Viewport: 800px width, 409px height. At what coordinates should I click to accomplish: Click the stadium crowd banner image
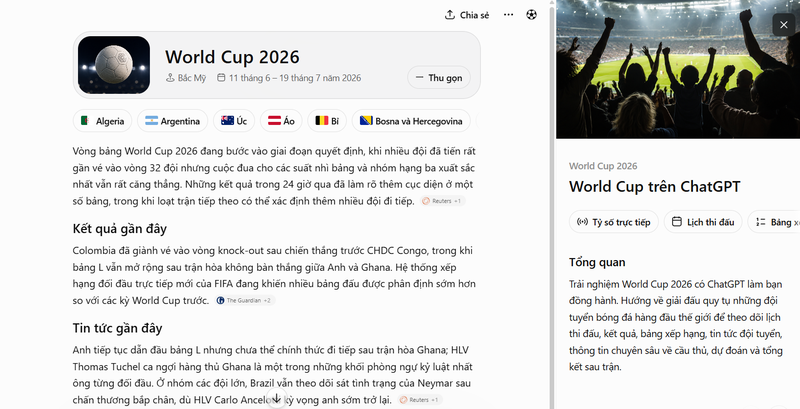point(678,69)
